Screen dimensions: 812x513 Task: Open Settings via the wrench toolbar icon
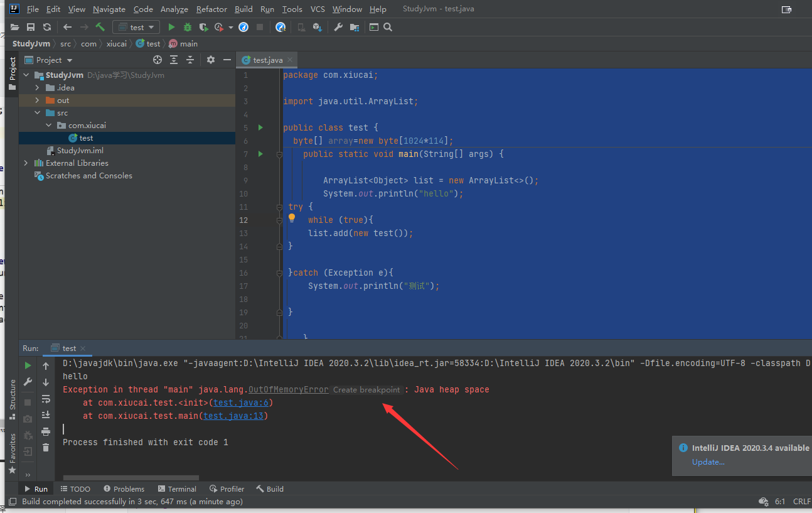pyautogui.click(x=338, y=27)
